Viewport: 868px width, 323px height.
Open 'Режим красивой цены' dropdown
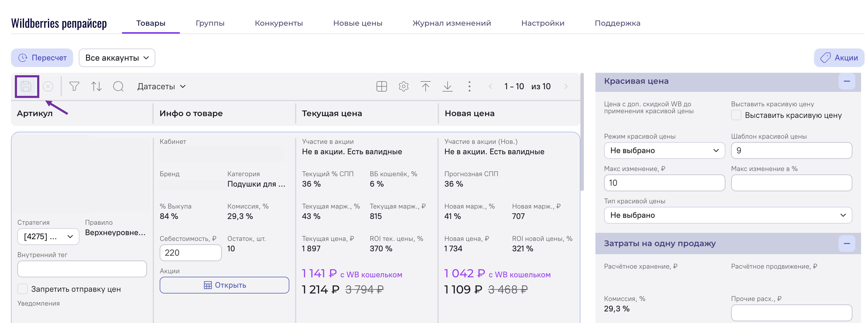click(x=664, y=150)
